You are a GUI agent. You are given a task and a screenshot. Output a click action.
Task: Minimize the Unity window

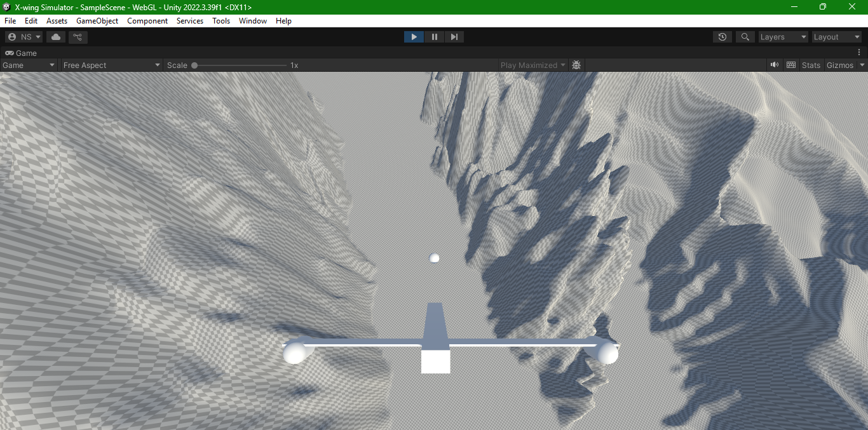pyautogui.click(x=794, y=7)
